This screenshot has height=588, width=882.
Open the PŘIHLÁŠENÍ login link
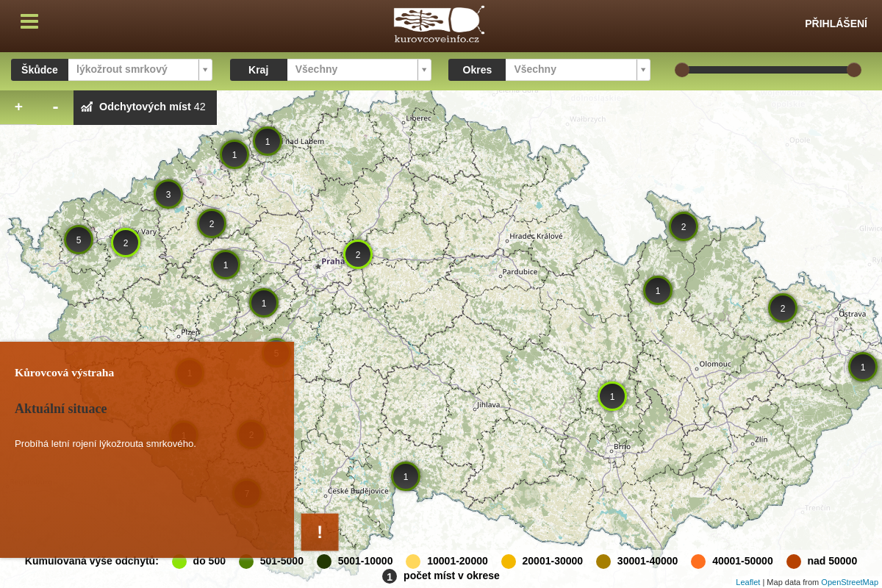pyautogui.click(x=836, y=24)
